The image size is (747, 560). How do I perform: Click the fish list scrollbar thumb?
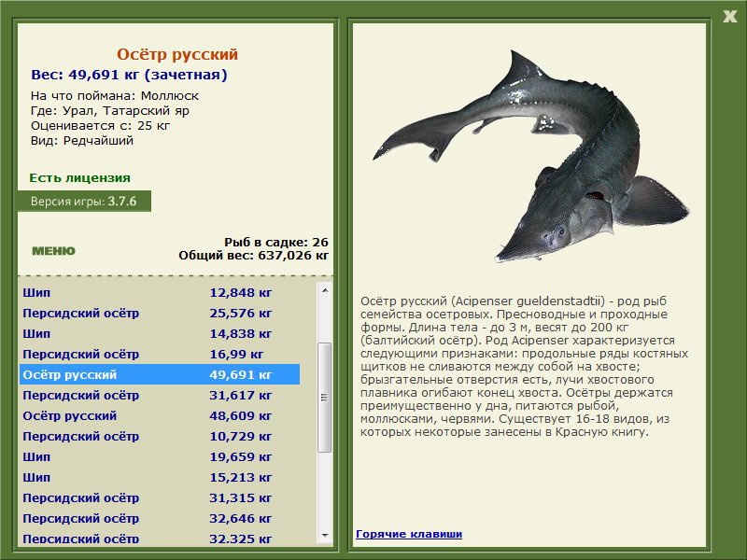point(325,398)
